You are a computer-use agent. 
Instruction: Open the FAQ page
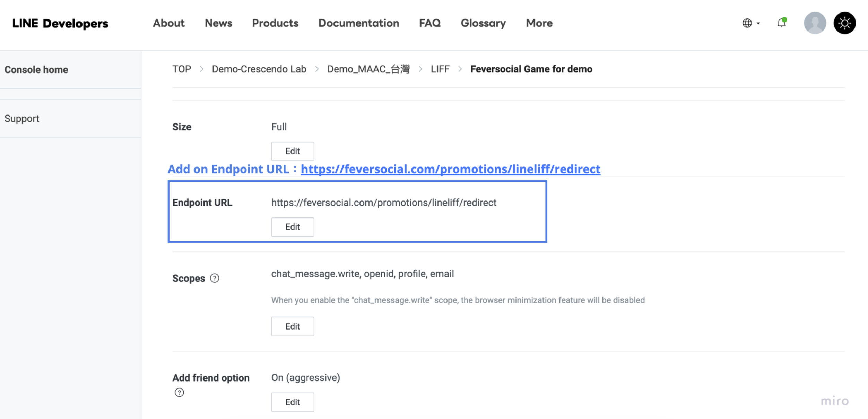pyautogui.click(x=430, y=23)
